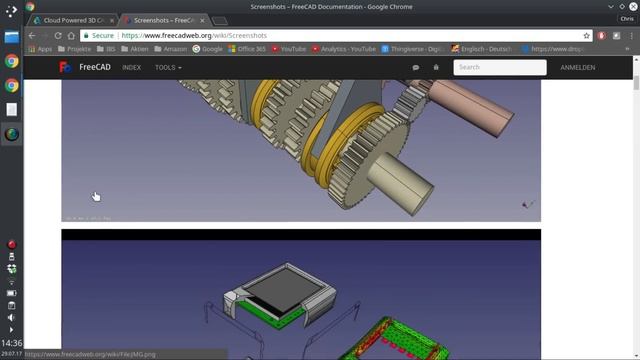Viewport: 640px width, 360px height.
Task: Open the Thingiverse bookmark
Action: [413, 49]
